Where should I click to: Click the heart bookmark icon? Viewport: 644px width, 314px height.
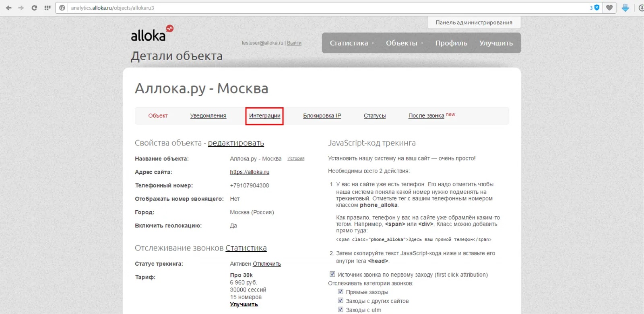[609, 8]
